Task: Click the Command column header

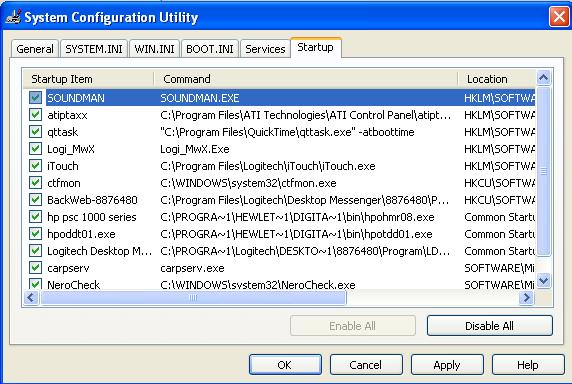Action: [x=306, y=79]
